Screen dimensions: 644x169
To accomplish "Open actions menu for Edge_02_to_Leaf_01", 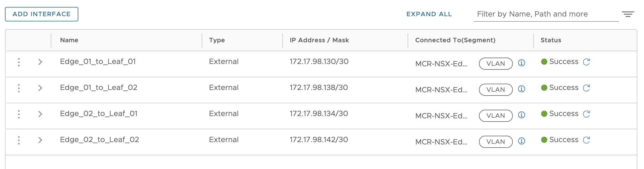I will [19, 114].
